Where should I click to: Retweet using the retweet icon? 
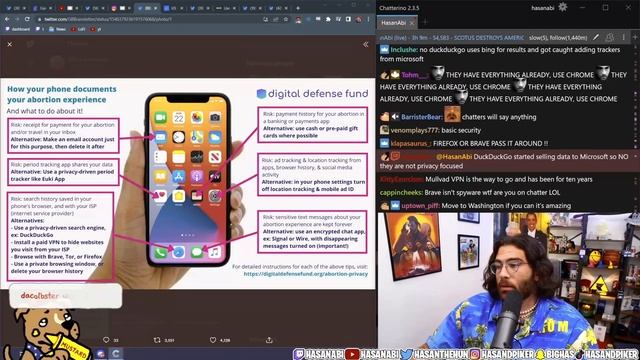tap(157, 340)
